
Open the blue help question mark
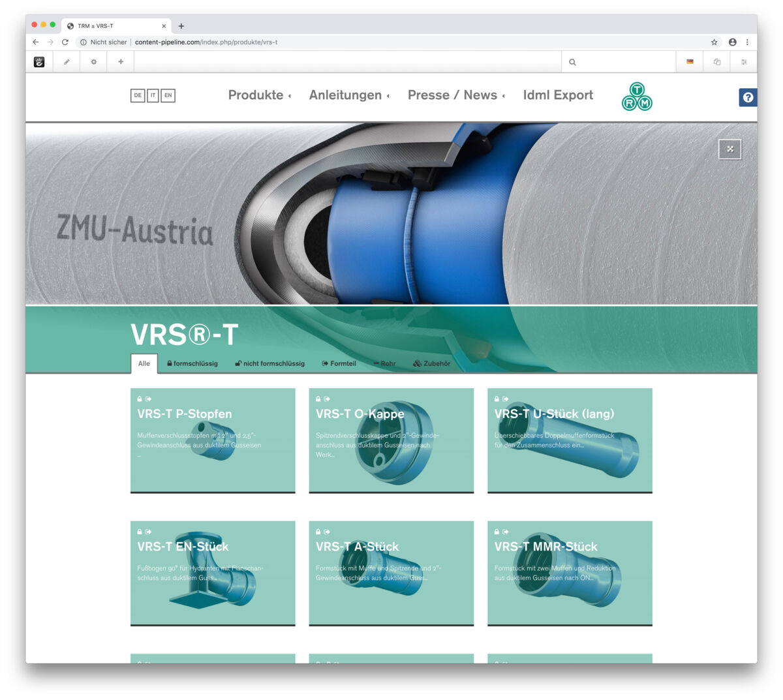(748, 97)
